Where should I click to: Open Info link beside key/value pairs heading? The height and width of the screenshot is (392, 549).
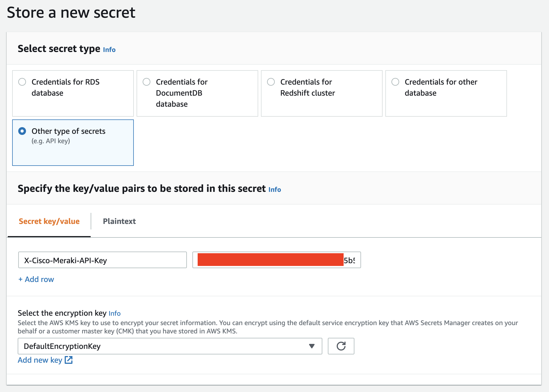(x=274, y=190)
